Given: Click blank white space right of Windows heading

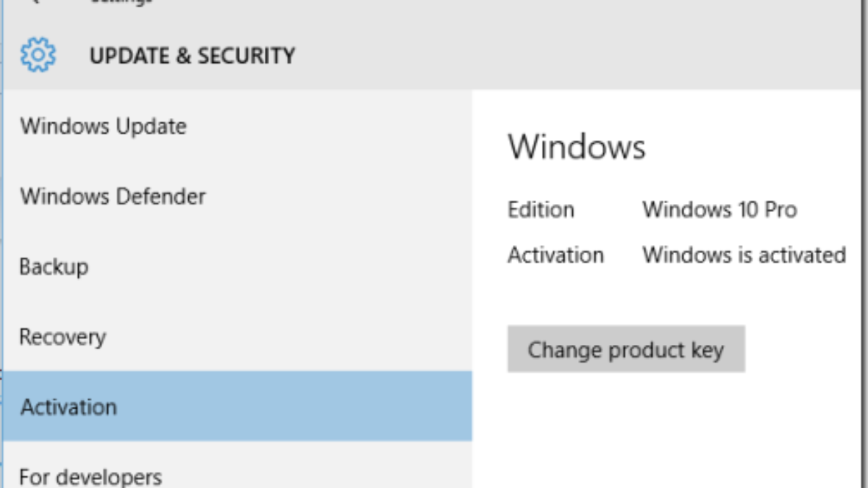Looking at the screenshot, I should (759, 147).
